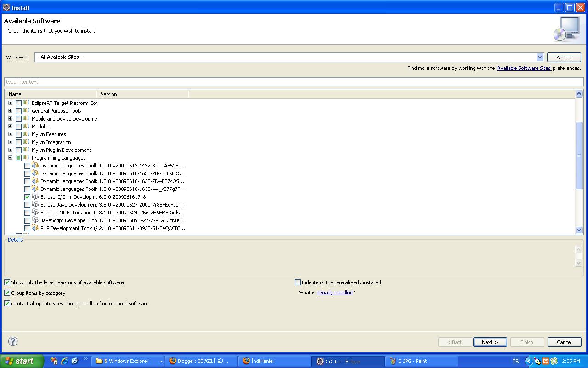Click the Dynamic Languages Toolkit icon for version 1.0.0.v20090613
Image resolution: width=588 pixels, height=368 pixels.
coord(35,166)
